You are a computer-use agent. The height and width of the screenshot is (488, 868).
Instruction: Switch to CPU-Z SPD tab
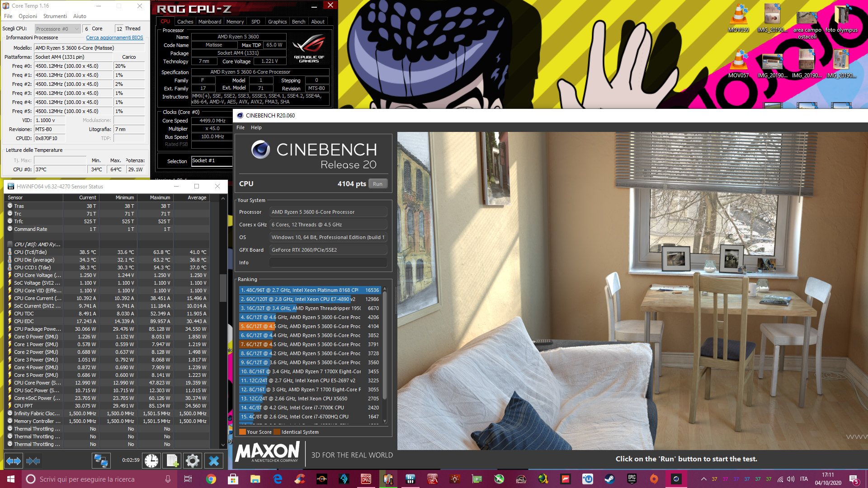(256, 22)
